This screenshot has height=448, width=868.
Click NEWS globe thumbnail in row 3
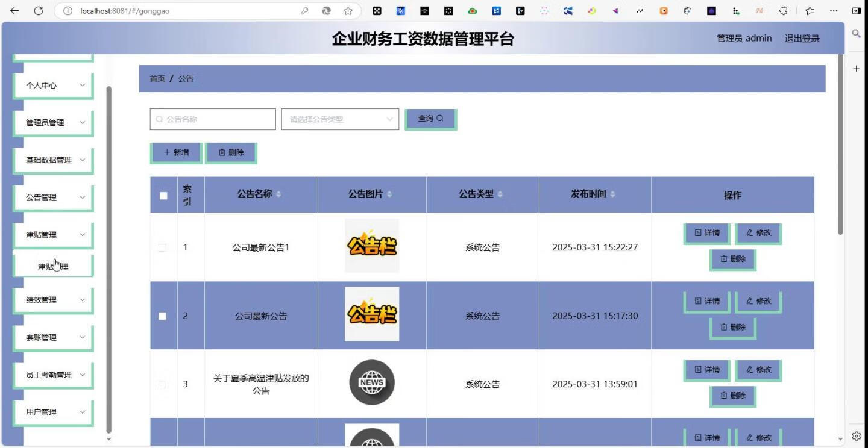[x=372, y=382]
